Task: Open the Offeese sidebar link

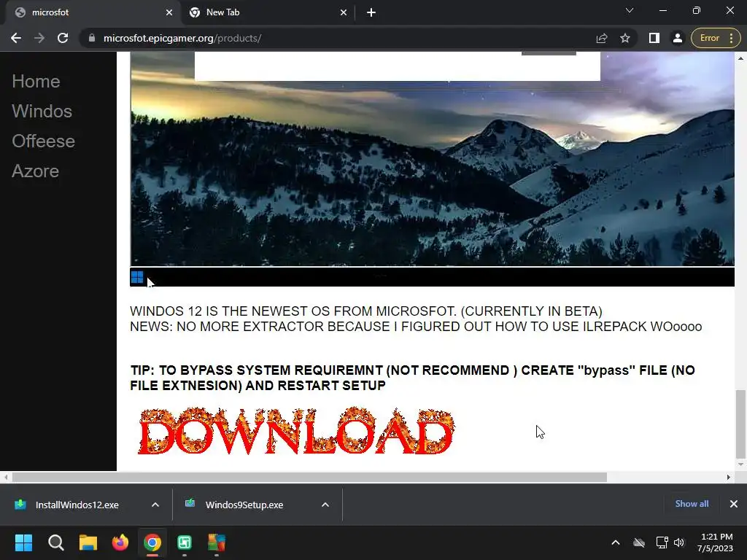Action: 43,141
